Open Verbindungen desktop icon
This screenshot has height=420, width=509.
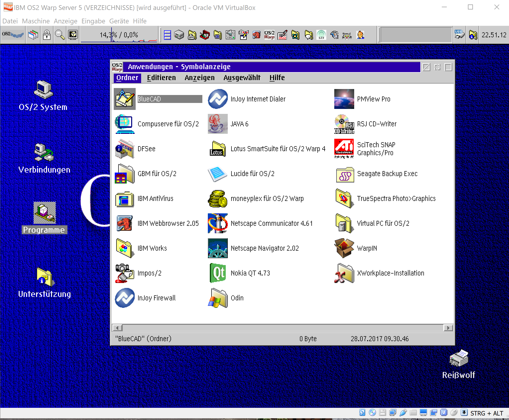(x=44, y=152)
